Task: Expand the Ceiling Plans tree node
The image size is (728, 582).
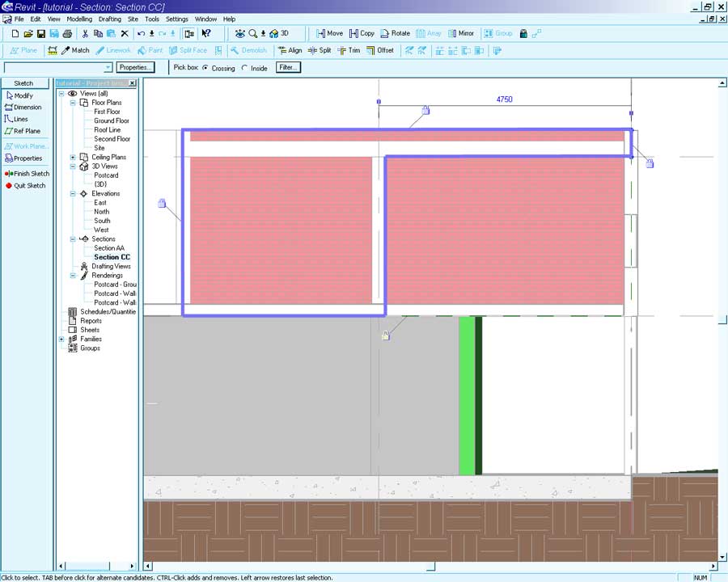Action: click(x=73, y=158)
